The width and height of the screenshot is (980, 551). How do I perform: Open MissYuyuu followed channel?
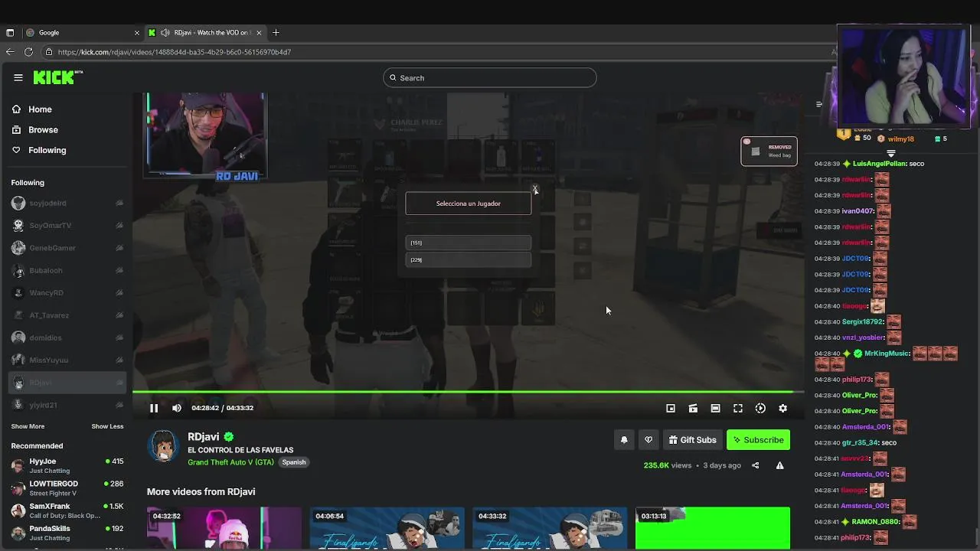tap(67, 360)
